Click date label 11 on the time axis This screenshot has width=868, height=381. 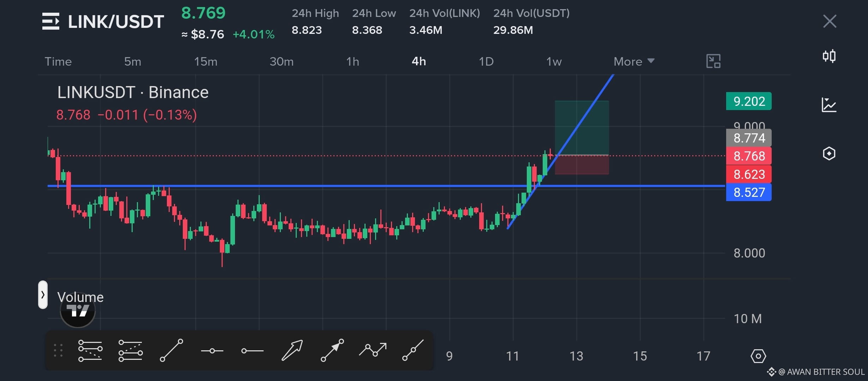tap(513, 356)
